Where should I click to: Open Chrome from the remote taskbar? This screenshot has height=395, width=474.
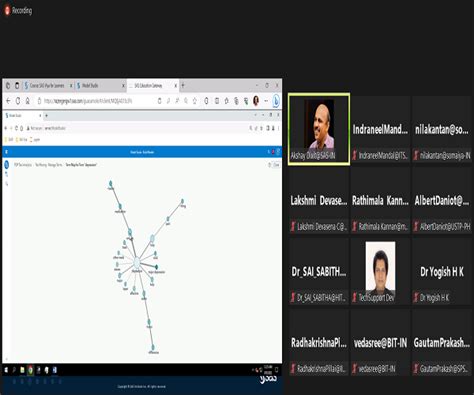tap(30, 370)
